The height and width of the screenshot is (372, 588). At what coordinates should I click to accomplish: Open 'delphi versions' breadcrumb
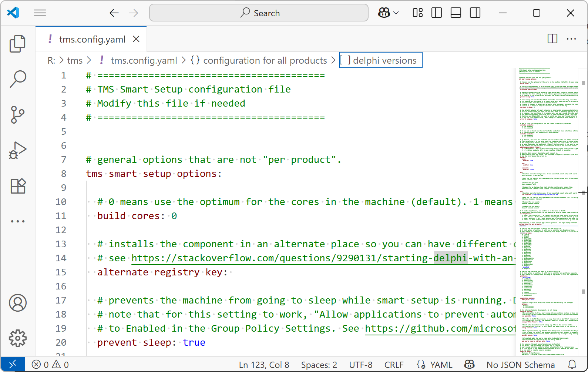tap(381, 60)
